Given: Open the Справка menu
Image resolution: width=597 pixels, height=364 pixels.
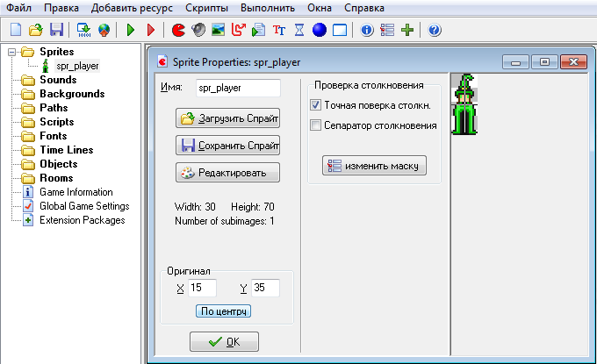Looking at the screenshot, I should tap(364, 8).
